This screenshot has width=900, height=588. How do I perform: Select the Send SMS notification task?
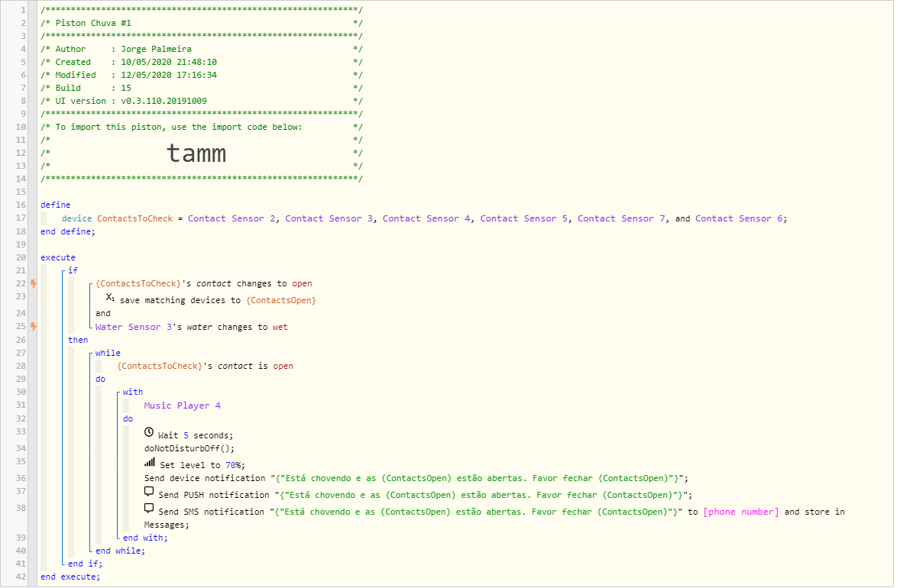[494, 515]
